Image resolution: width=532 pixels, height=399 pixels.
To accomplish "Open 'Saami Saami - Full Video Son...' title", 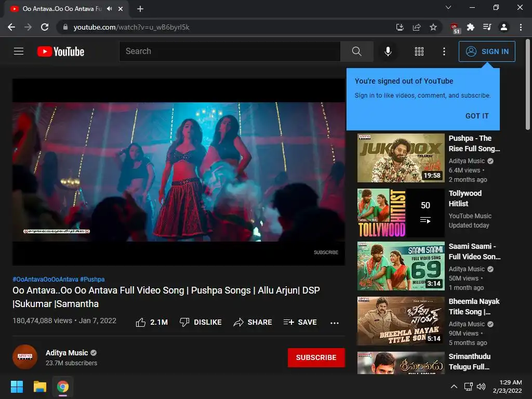I will pyautogui.click(x=474, y=251).
